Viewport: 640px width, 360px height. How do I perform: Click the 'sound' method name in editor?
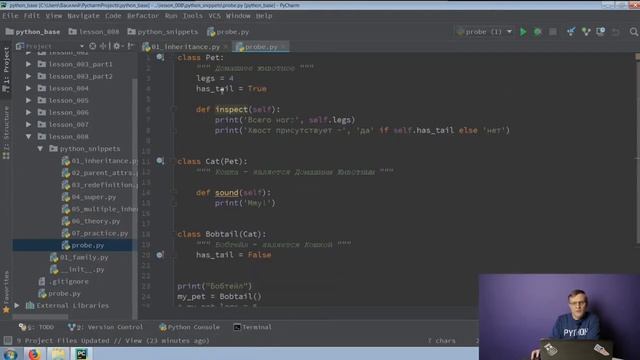pyautogui.click(x=227, y=192)
